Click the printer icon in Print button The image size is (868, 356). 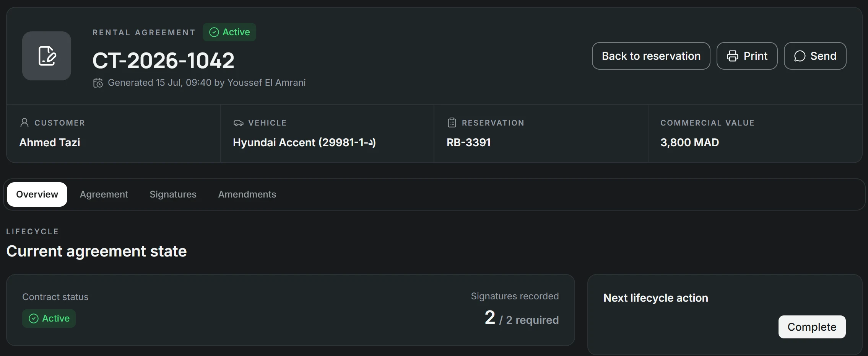(x=732, y=56)
